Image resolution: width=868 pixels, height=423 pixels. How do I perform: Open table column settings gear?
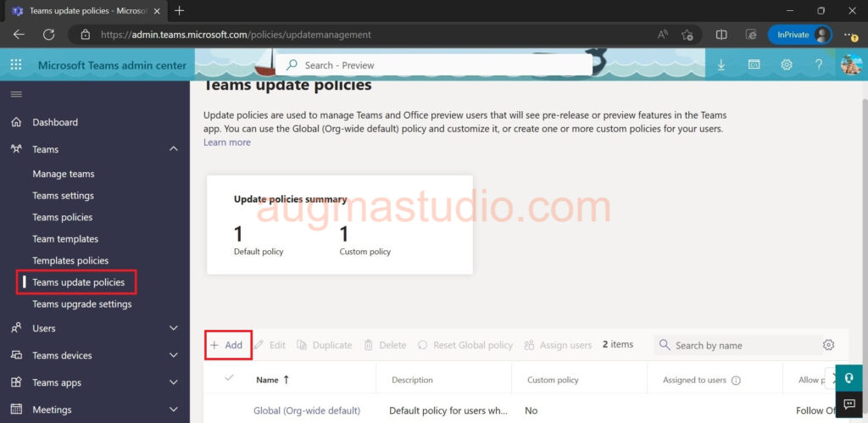tap(828, 345)
